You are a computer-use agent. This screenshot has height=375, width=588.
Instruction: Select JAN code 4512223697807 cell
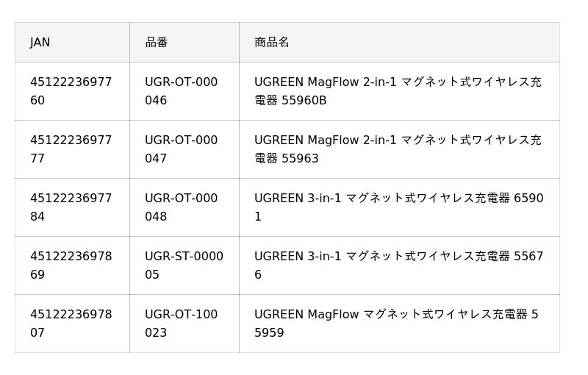coord(71,324)
